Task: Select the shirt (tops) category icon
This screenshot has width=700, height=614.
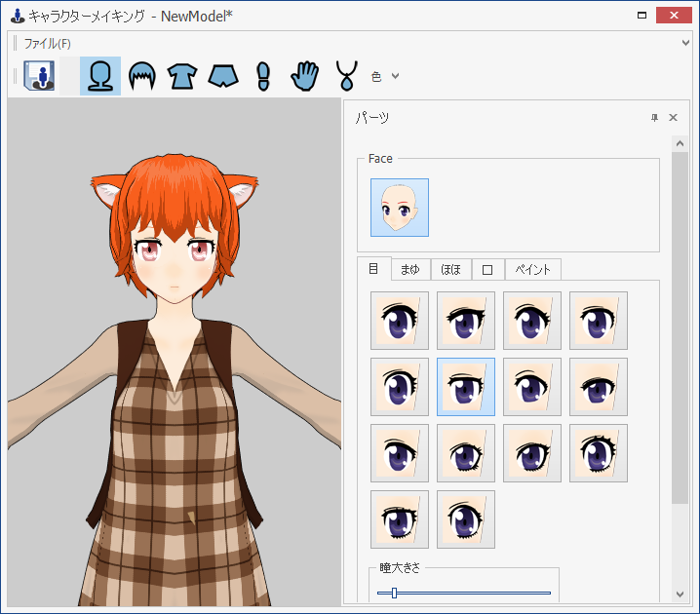Action: pos(182,76)
